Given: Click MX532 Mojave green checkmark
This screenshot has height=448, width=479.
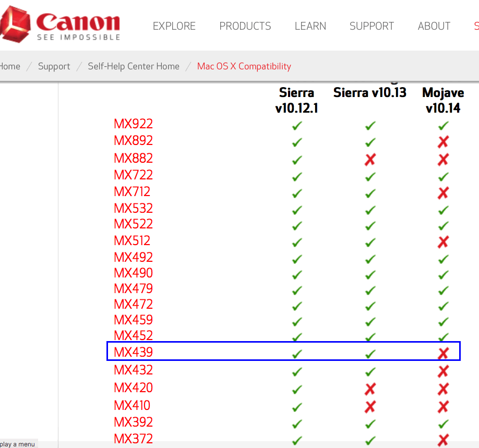Looking at the screenshot, I should [444, 210].
